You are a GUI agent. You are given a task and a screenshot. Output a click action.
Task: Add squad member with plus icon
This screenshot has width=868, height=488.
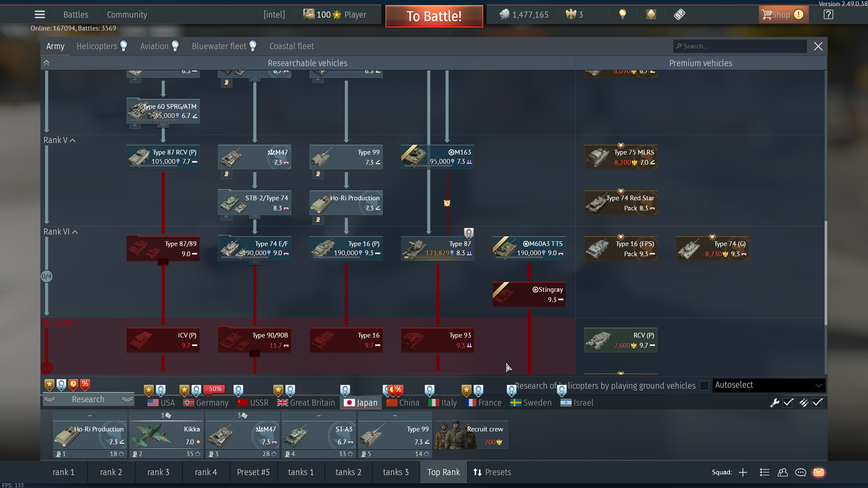[743, 472]
